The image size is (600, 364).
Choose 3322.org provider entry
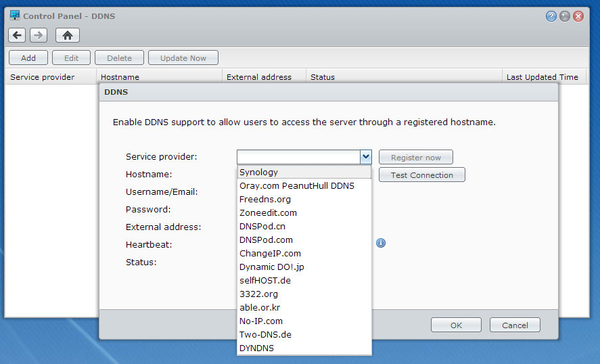tap(304, 294)
